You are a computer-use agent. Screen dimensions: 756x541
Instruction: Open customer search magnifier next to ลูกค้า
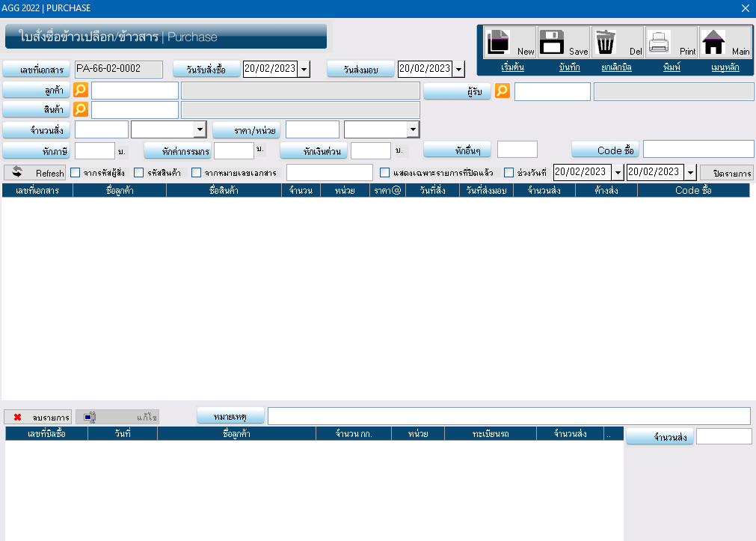(81, 91)
